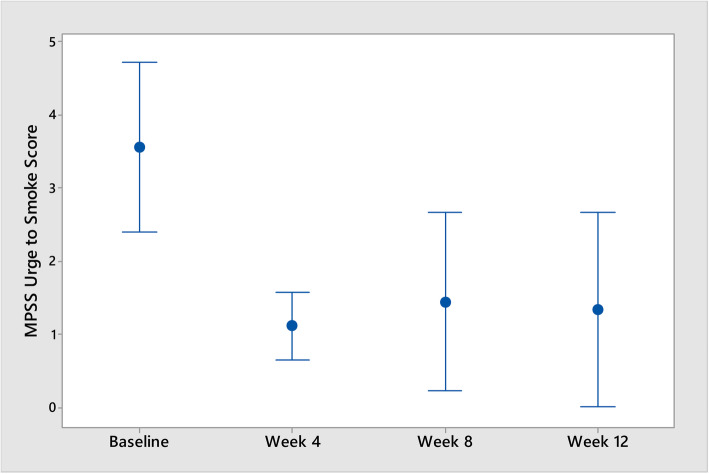
Task: Click the Baseline lower error bar cap
Action: pos(140,232)
